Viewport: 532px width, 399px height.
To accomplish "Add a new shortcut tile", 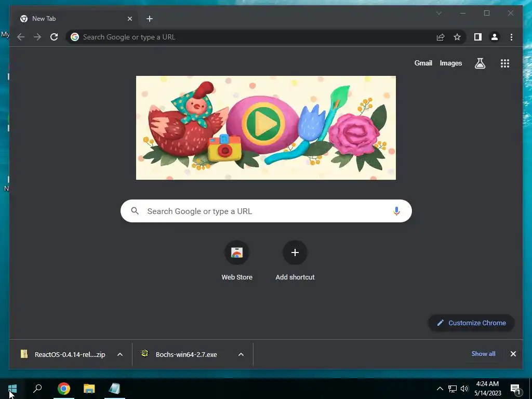I will tap(295, 261).
